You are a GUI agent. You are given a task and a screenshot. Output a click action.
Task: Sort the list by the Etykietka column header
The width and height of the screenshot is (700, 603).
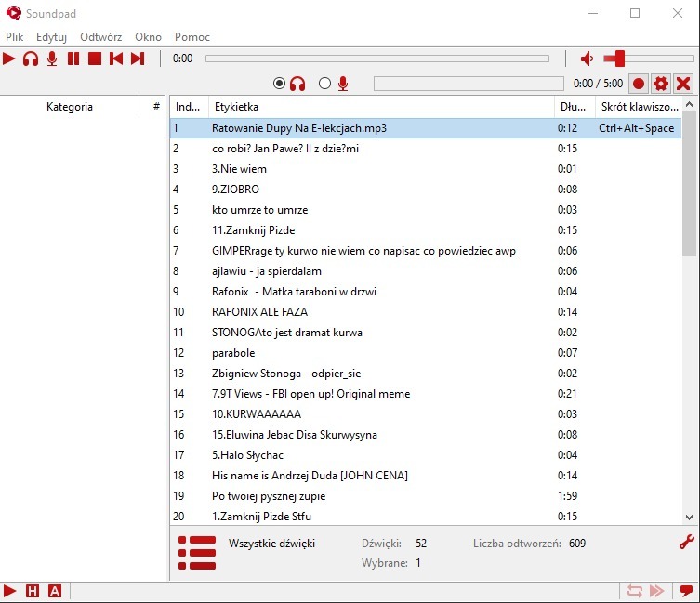coord(381,107)
